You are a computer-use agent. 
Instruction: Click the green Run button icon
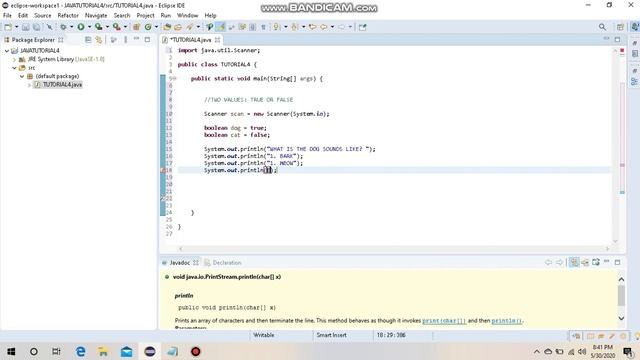(81, 27)
